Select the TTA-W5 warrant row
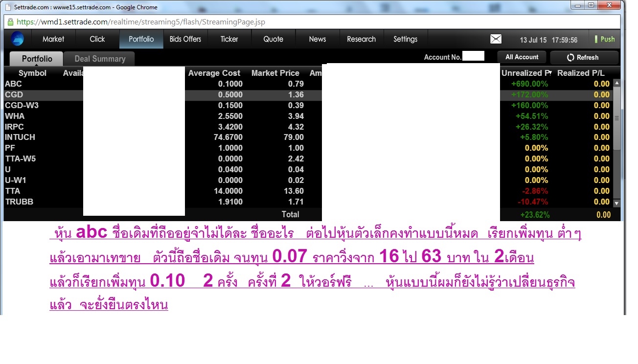The height and width of the screenshot is (364, 638). [308, 159]
